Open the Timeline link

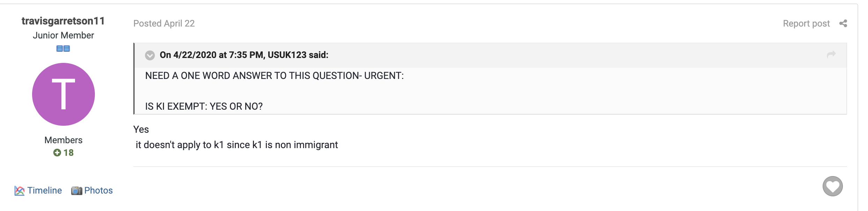[44, 190]
